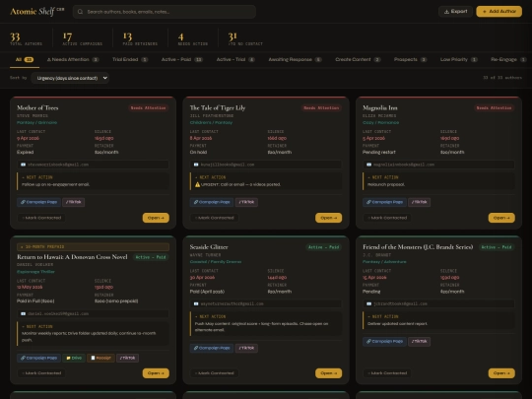Click the 17 Active Campaigns stat

[83, 38]
